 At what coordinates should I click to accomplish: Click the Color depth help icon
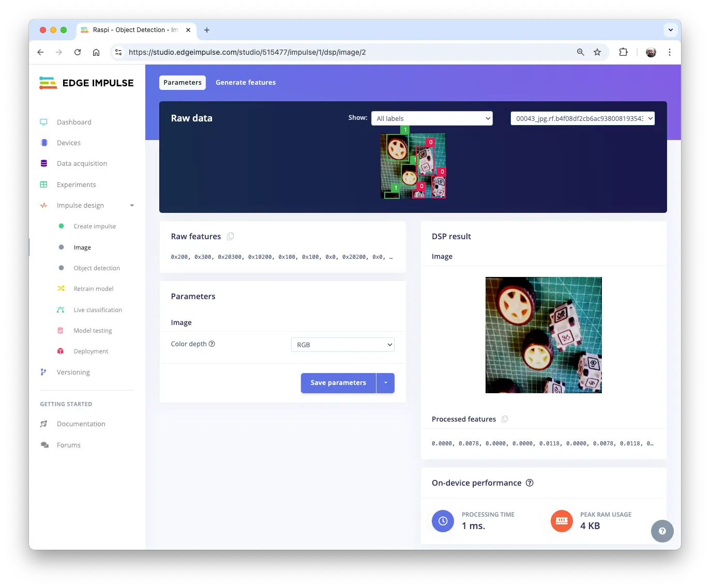[x=212, y=344]
